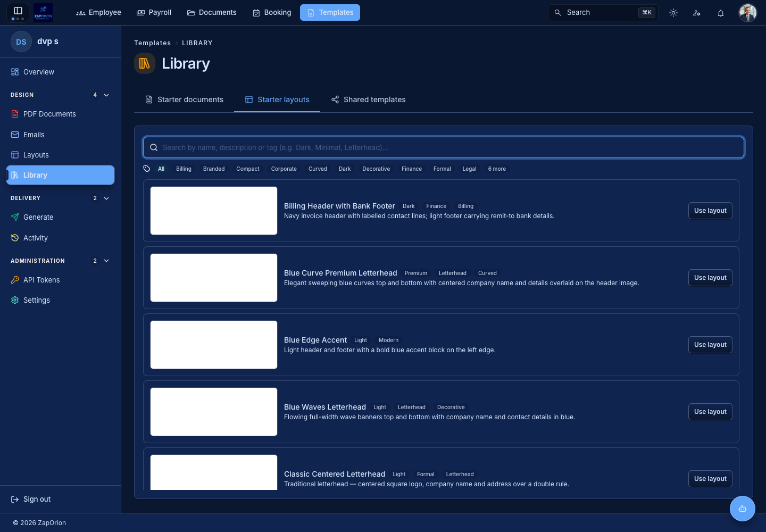This screenshot has width=766, height=532.
Task: Switch the light/dark theme sun icon
Action: point(673,13)
